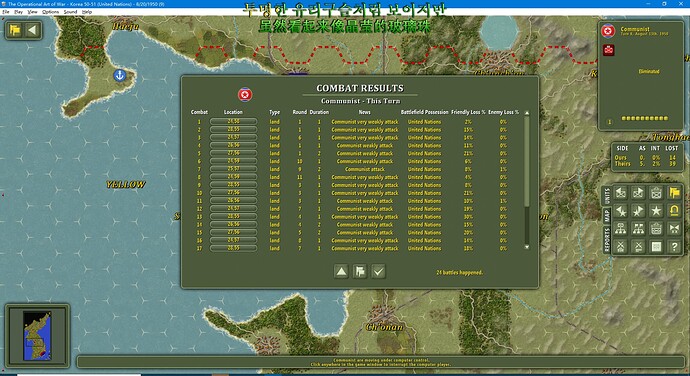Select the location button for combat 7
690x376 pixels.
(x=233, y=169)
